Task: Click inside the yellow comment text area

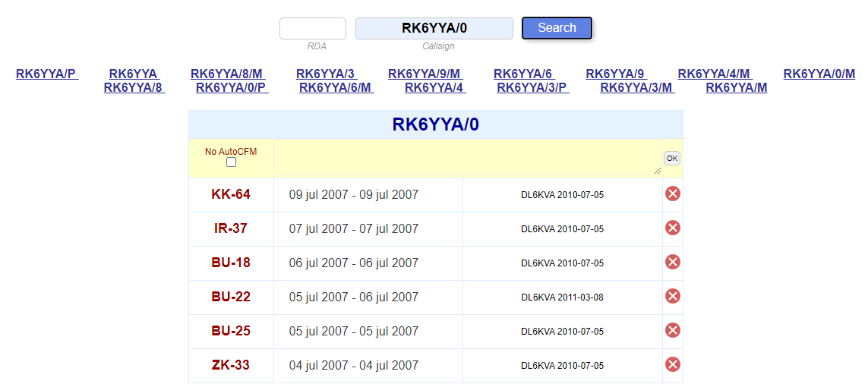Action: 467,157
